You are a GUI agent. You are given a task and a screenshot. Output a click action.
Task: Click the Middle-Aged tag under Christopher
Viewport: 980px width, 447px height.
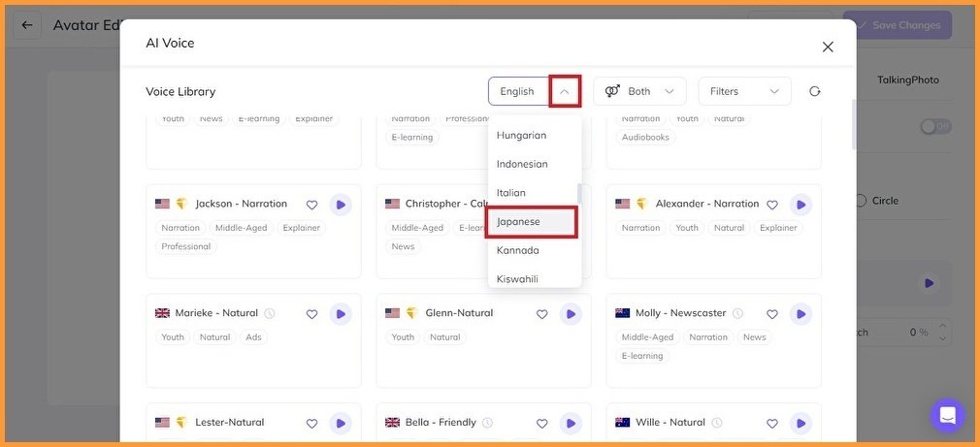pyautogui.click(x=417, y=228)
